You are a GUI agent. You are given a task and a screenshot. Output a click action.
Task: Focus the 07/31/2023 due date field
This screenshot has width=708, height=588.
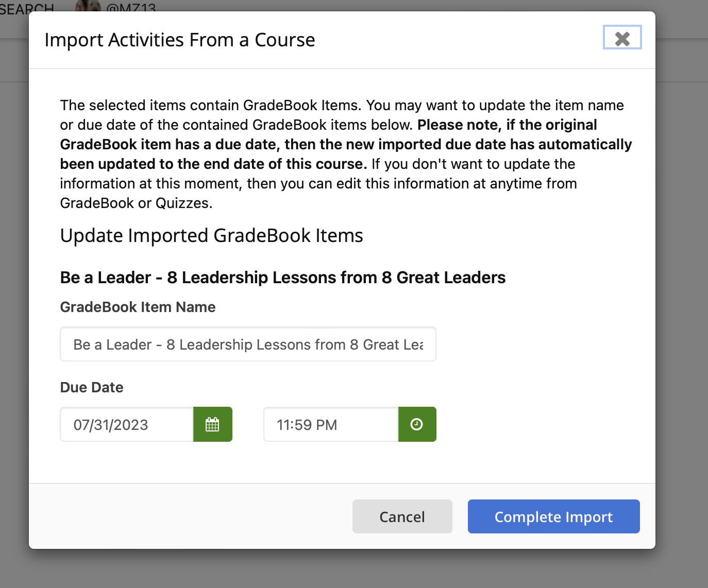(x=127, y=424)
